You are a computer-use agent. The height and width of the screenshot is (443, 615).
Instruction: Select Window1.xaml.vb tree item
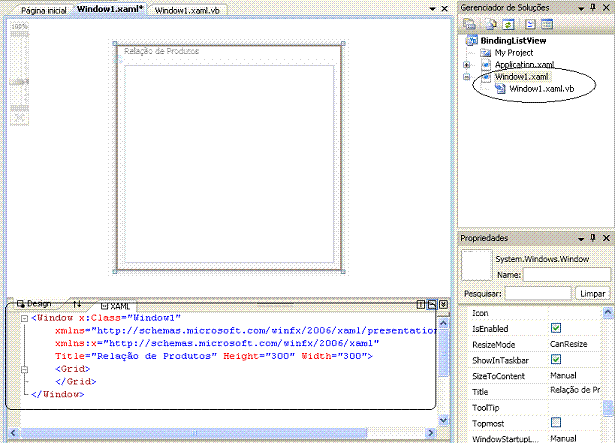click(541, 89)
